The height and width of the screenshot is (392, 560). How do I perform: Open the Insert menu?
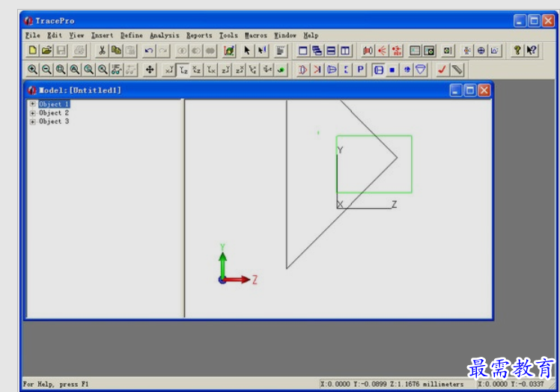[x=102, y=35]
